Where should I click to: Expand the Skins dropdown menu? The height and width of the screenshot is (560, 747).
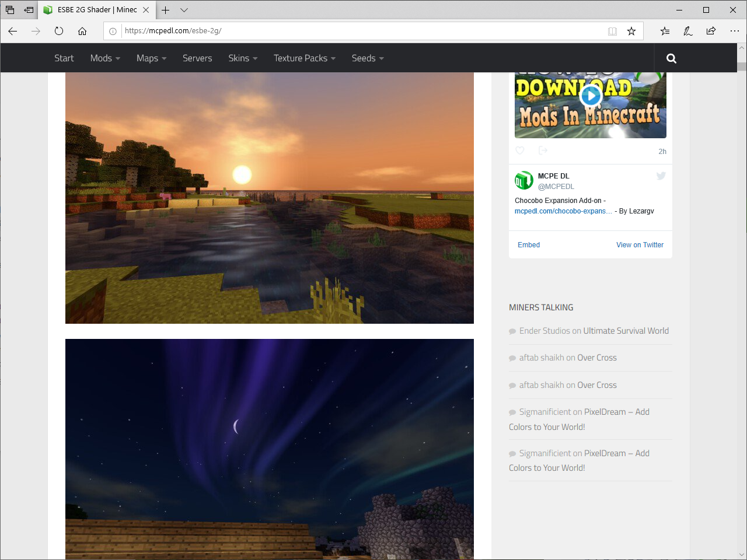pos(243,58)
